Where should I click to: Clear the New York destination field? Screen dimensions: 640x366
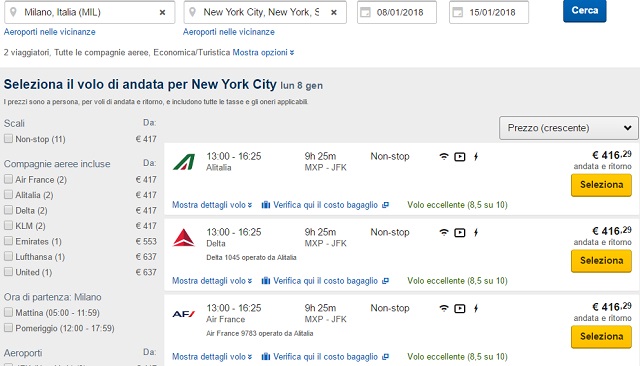pyautogui.click(x=334, y=13)
